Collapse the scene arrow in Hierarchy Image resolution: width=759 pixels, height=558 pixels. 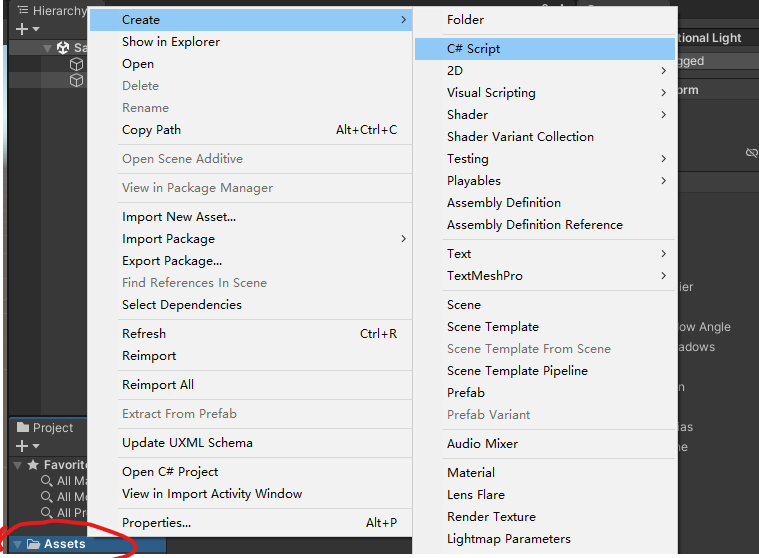pyautogui.click(x=47, y=48)
